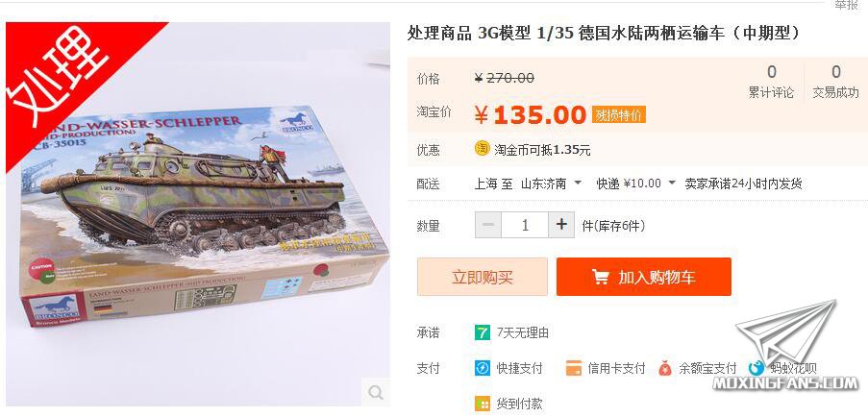
Task: Click the 蚂蚁花呗 Ant Huabei icon
Action: [756, 368]
